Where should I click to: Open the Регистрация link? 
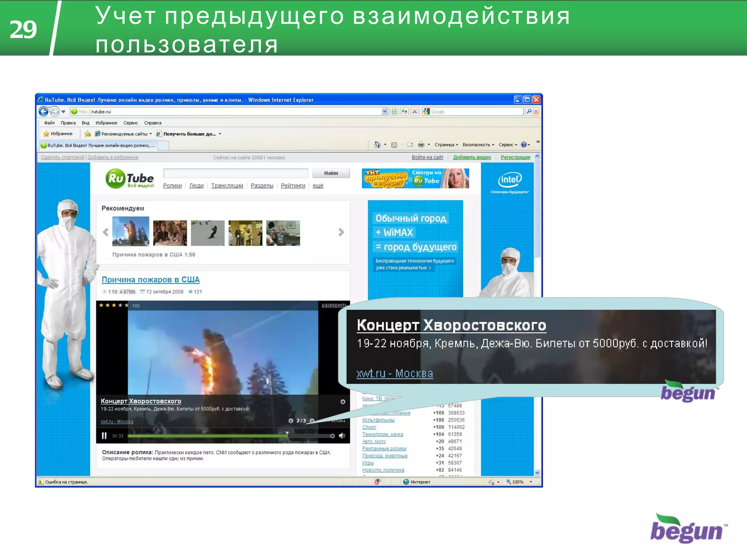coord(515,157)
